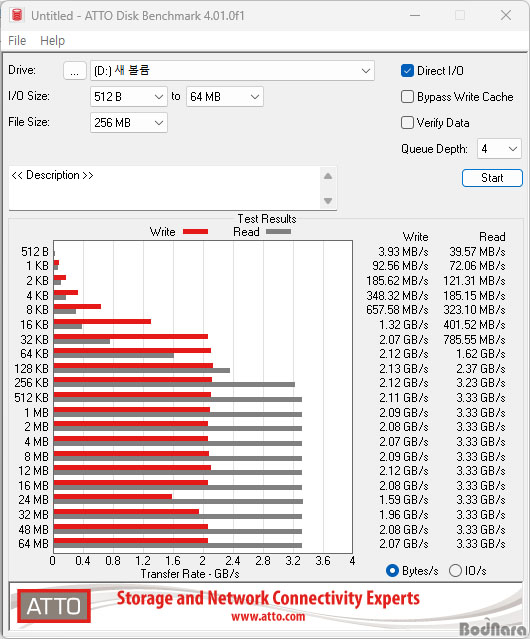Select the Bytes/s radio button
Screen dimensions: 530x639
[x=392, y=571]
